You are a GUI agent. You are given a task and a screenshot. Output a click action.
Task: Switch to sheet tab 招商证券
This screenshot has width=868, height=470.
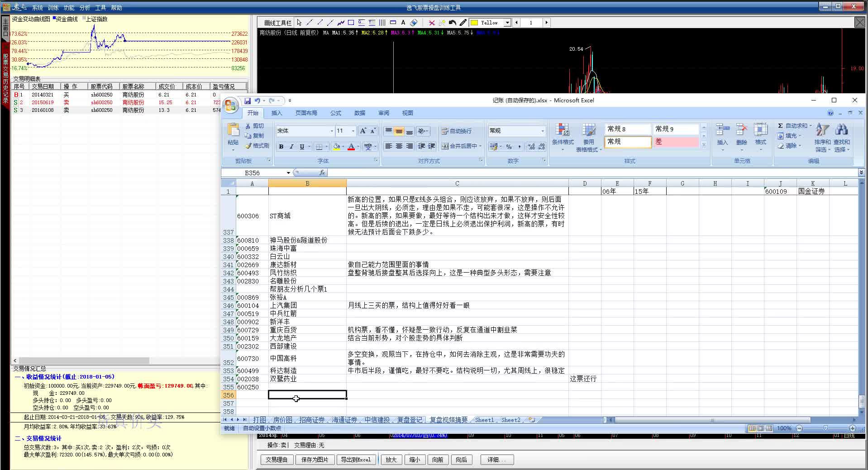coord(311,420)
